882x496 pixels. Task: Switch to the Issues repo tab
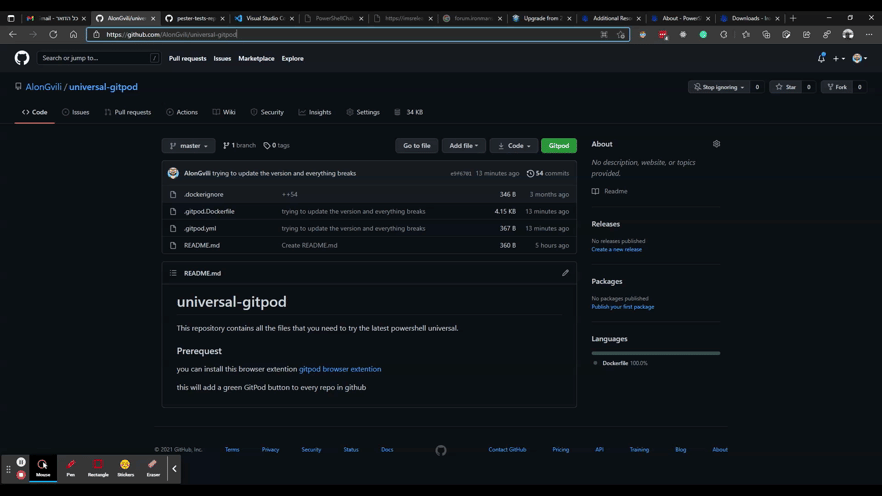75,112
